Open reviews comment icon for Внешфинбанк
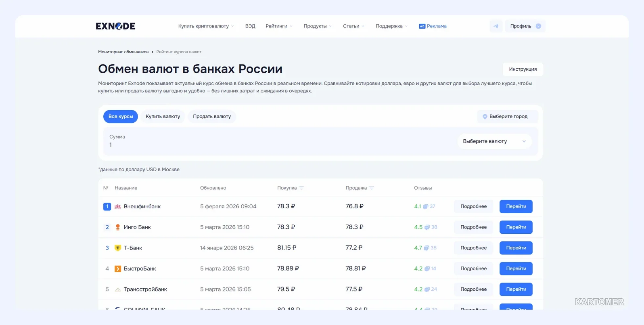This screenshot has height=325, width=644. (425, 207)
